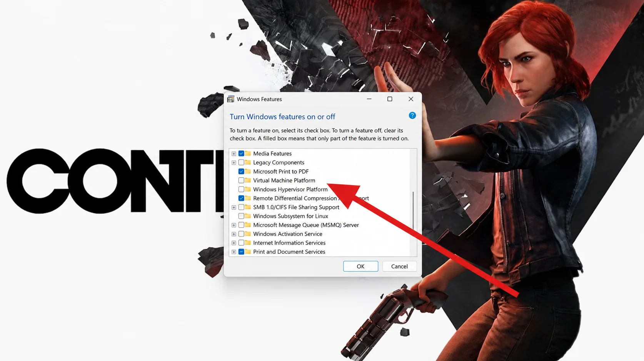
Task: Expand the Windows Activation Service node
Action: coord(234,234)
